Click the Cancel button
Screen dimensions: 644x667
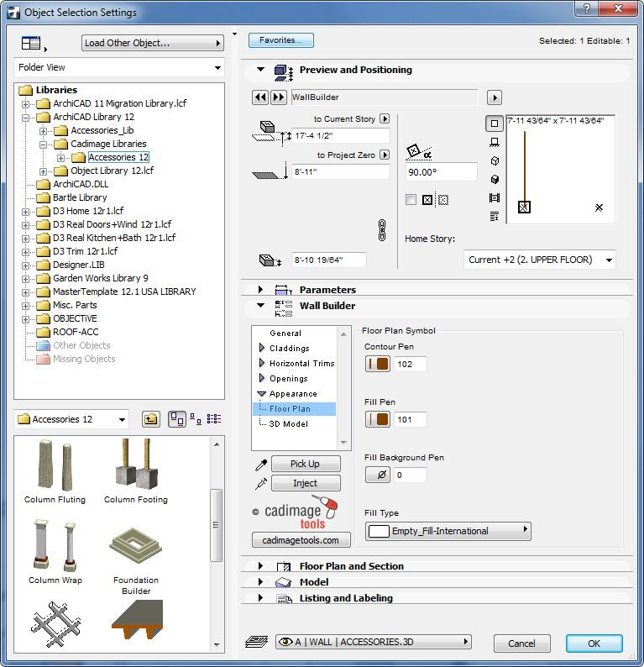point(521,643)
